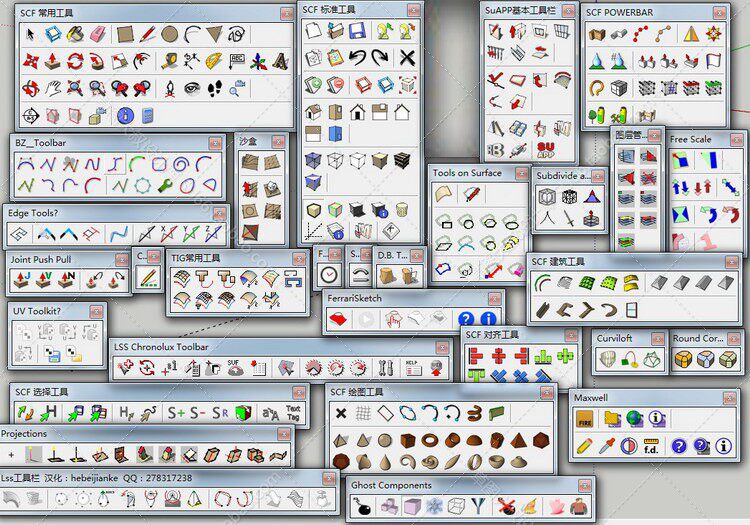Click the pencil icon in the C... toolbar

149,277
